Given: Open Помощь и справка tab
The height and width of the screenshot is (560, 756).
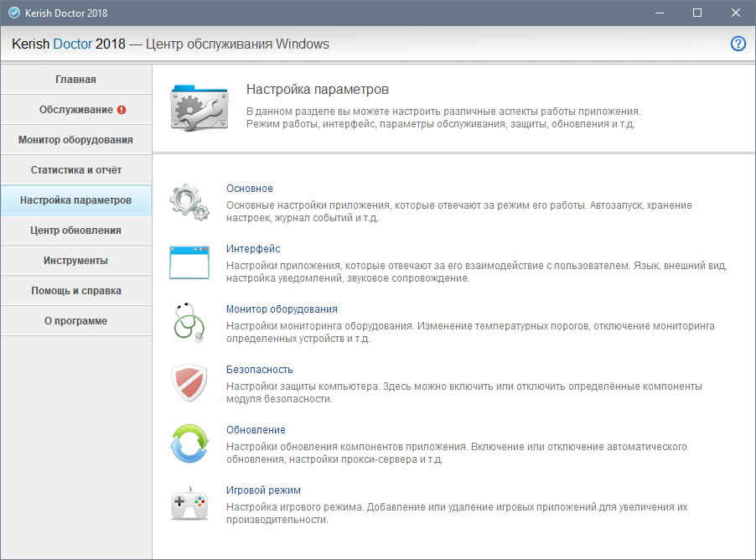Looking at the screenshot, I should click(76, 291).
